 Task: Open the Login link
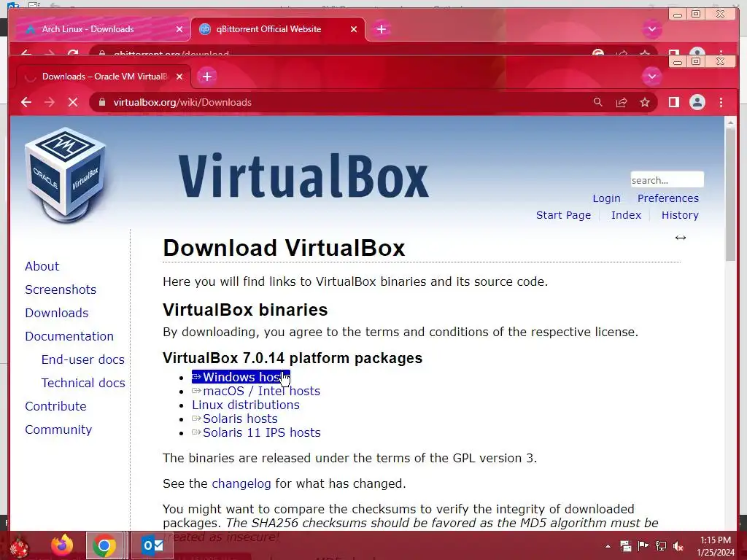pos(606,198)
